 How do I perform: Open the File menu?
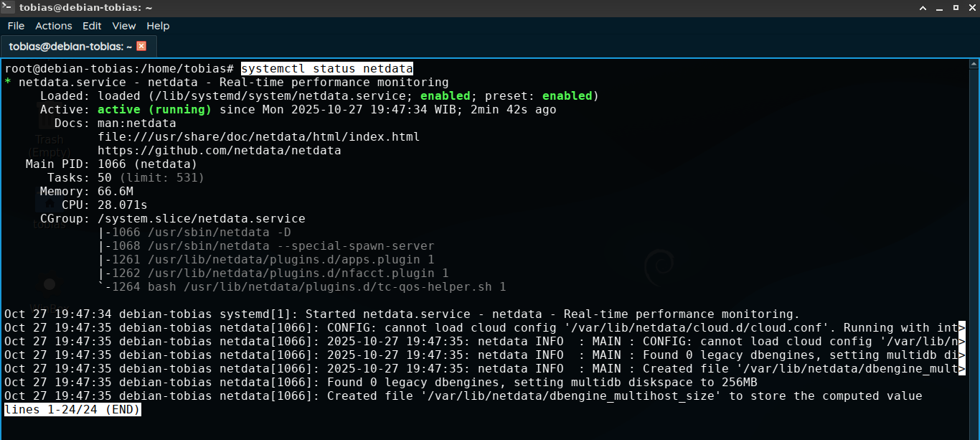tap(16, 26)
